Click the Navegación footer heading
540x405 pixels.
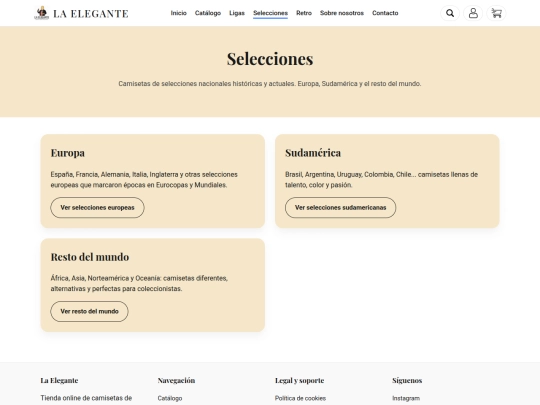[x=176, y=381]
